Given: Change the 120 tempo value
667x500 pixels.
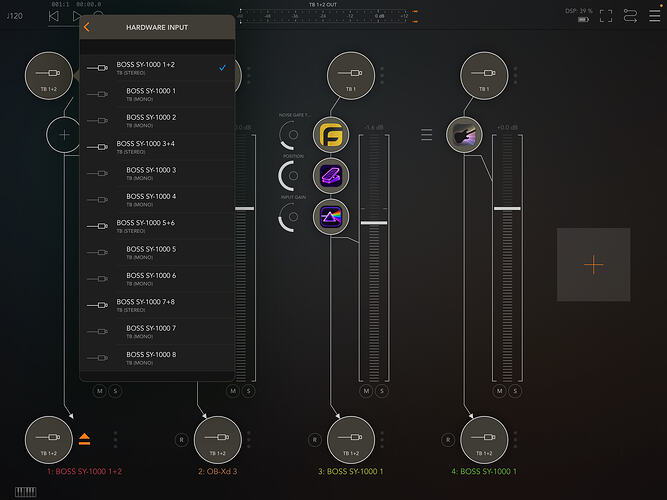Looking at the screenshot, I should [14, 16].
